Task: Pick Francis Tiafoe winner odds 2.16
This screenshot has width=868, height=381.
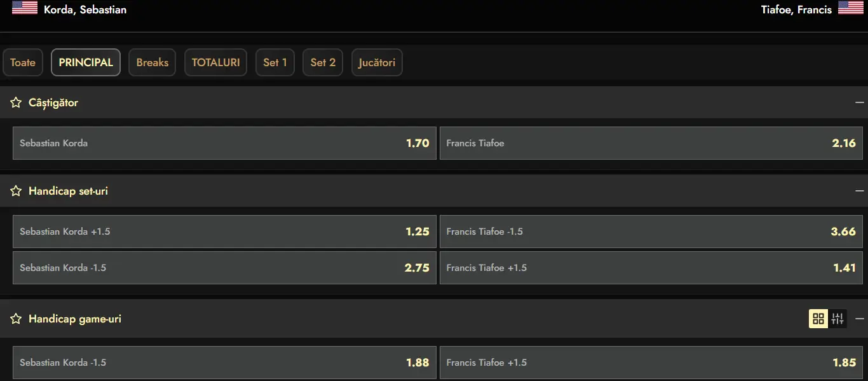Action: pos(651,143)
